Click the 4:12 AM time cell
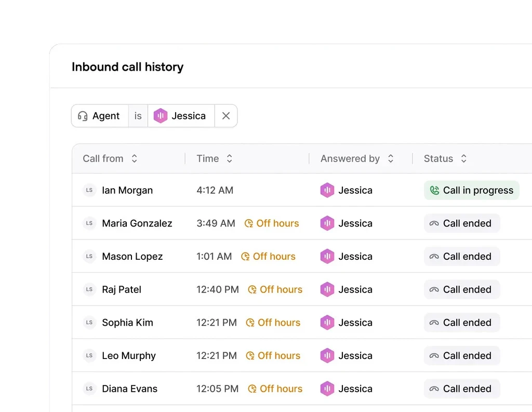 [x=215, y=190]
